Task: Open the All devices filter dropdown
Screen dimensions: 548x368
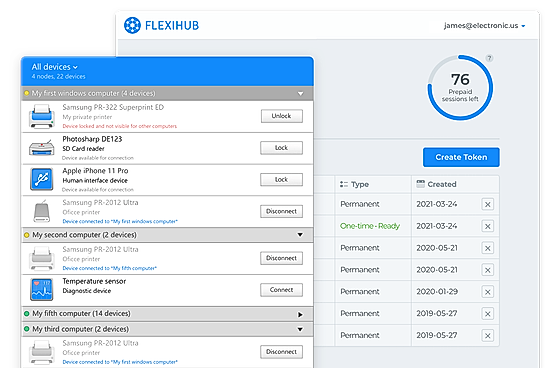Action: (55, 67)
